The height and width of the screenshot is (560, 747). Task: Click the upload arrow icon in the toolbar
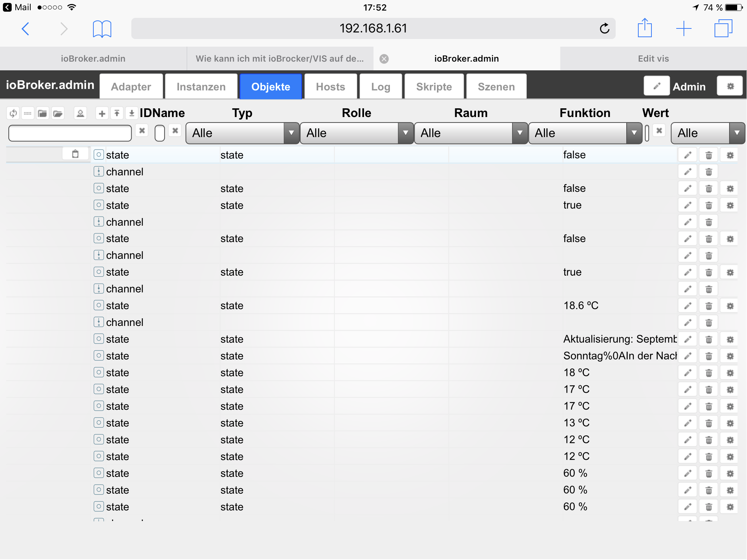point(117,113)
